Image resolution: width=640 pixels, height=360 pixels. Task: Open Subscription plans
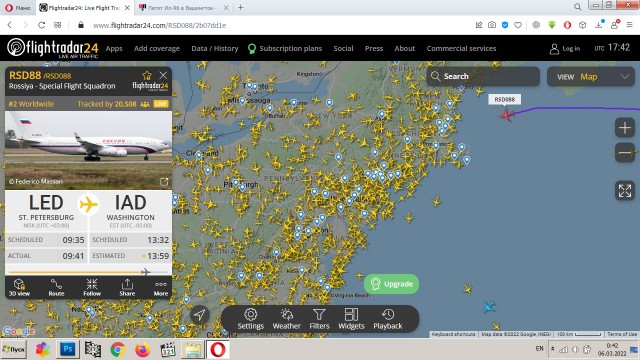coord(285,49)
